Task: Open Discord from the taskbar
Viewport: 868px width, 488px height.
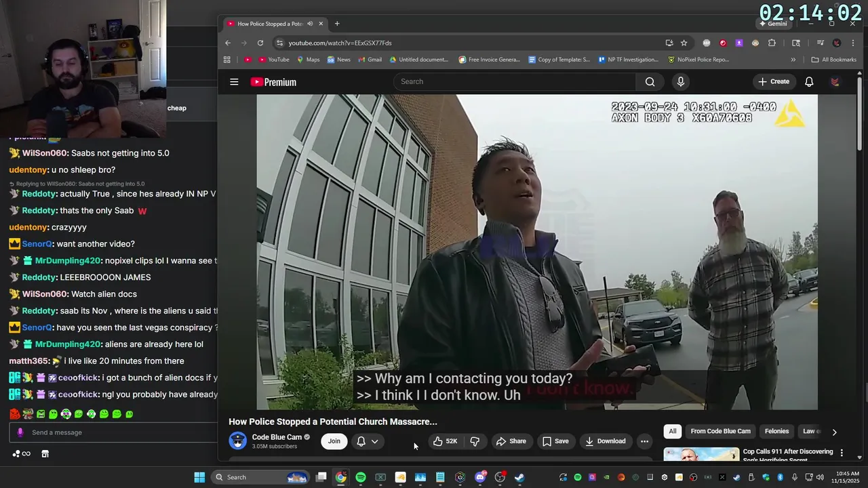Action: pyautogui.click(x=480, y=477)
